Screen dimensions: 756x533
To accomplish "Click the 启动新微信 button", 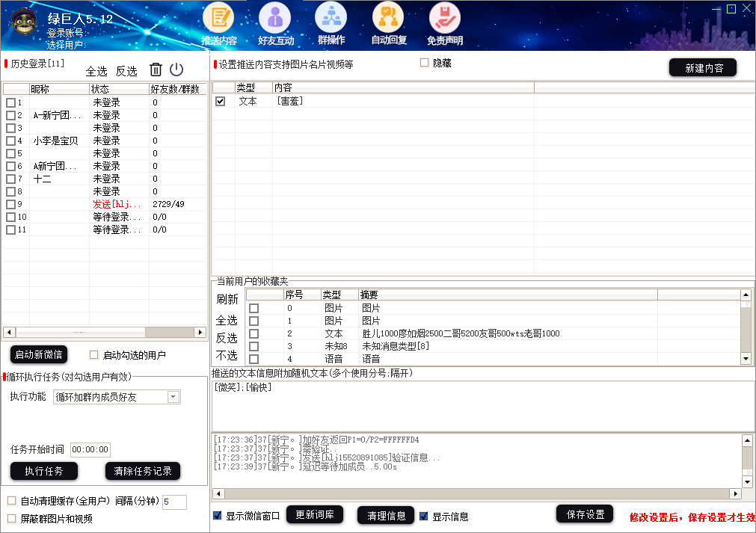I will click(39, 354).
